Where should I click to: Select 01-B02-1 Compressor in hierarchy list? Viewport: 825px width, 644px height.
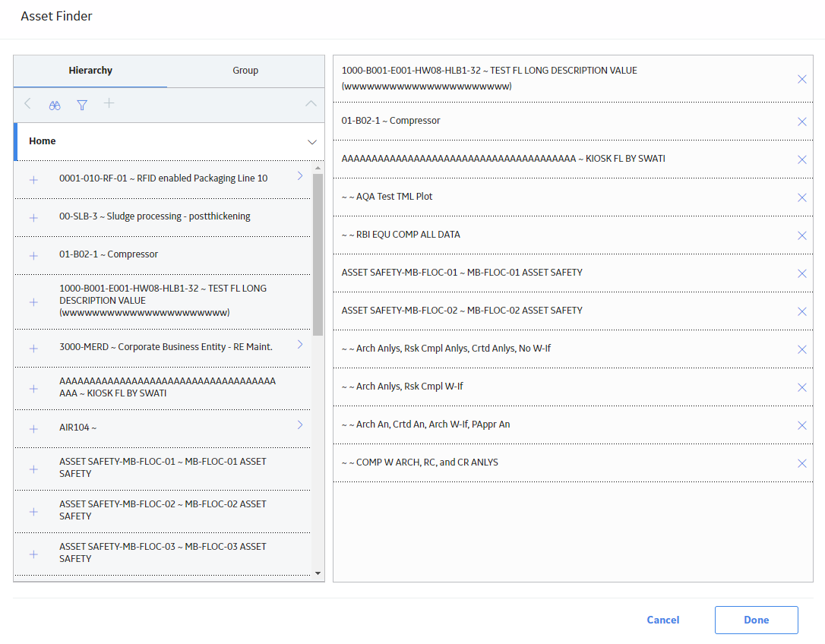(x=109, y=254)
